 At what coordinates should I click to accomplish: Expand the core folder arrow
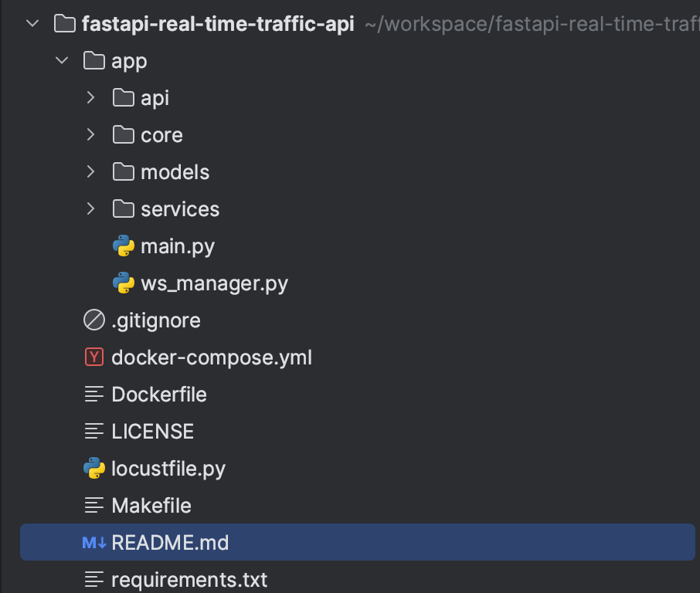[x=91, y=135]
